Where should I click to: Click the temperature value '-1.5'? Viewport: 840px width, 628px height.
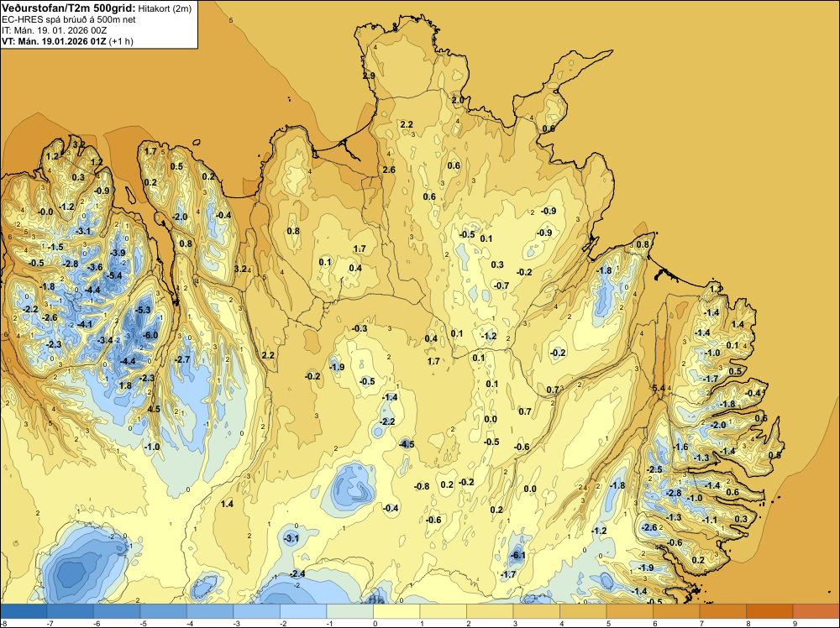point(55,247)
